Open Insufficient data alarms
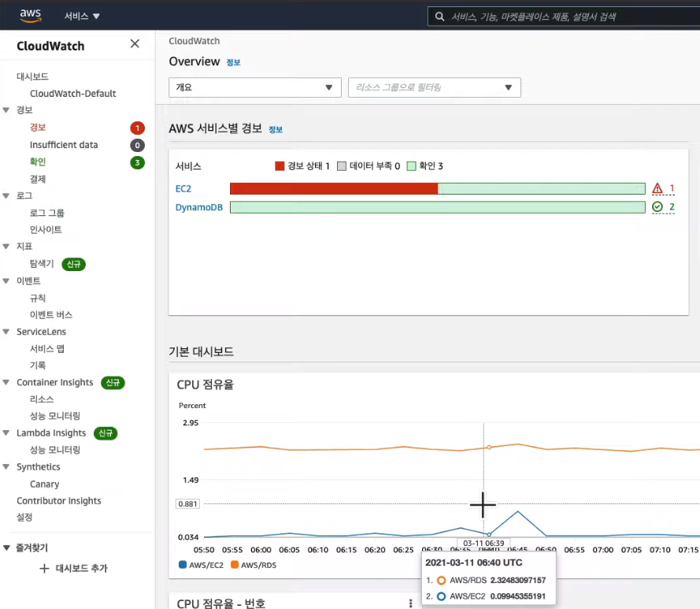The height and width of the screenshot is (609, 700). click(64, 145)
